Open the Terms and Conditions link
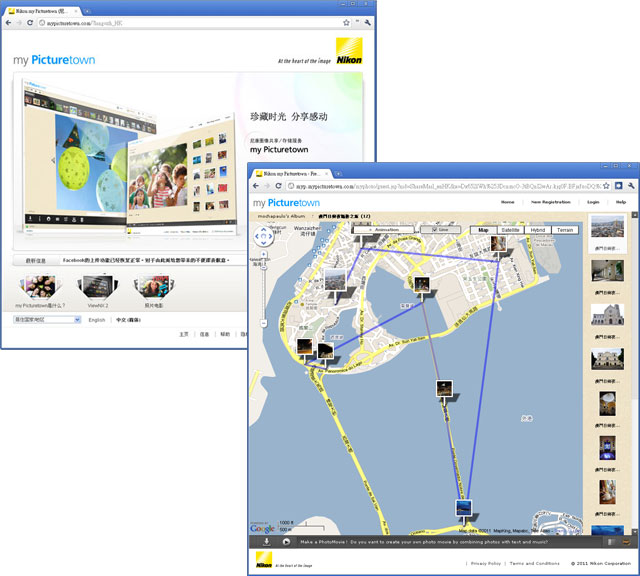Screen dimensions: 640x576 point(534,563)
